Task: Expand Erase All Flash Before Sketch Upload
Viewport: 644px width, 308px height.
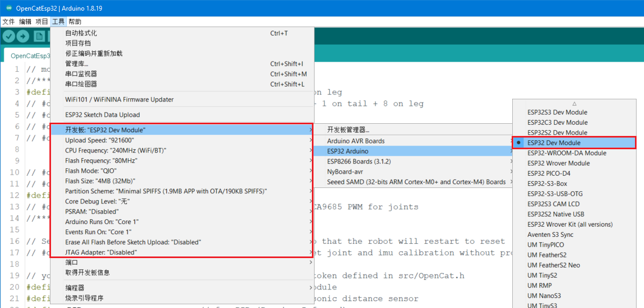Action: tap(182, 242)
